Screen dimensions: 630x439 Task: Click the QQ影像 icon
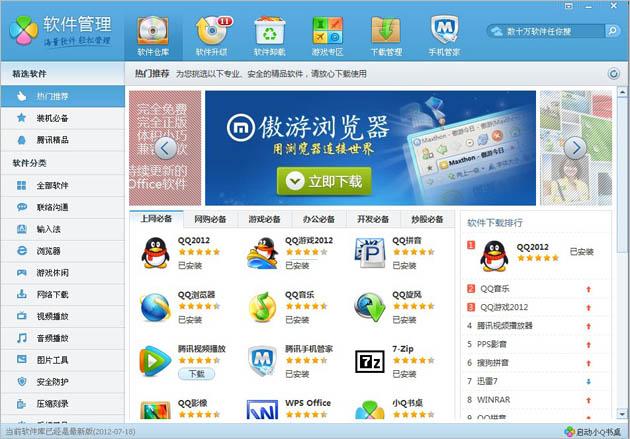point(155,410)
